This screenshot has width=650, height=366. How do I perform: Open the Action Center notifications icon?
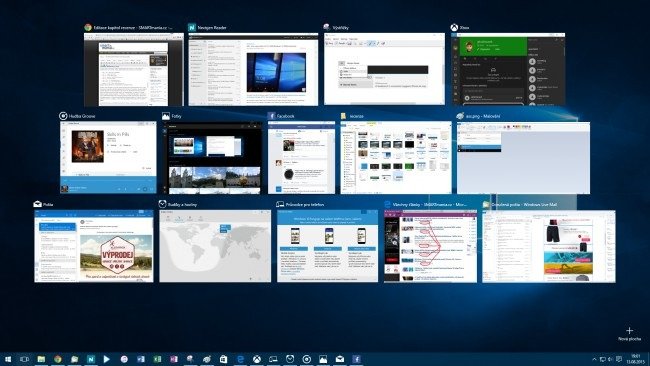pyautogui.click(x=619, y=359)
